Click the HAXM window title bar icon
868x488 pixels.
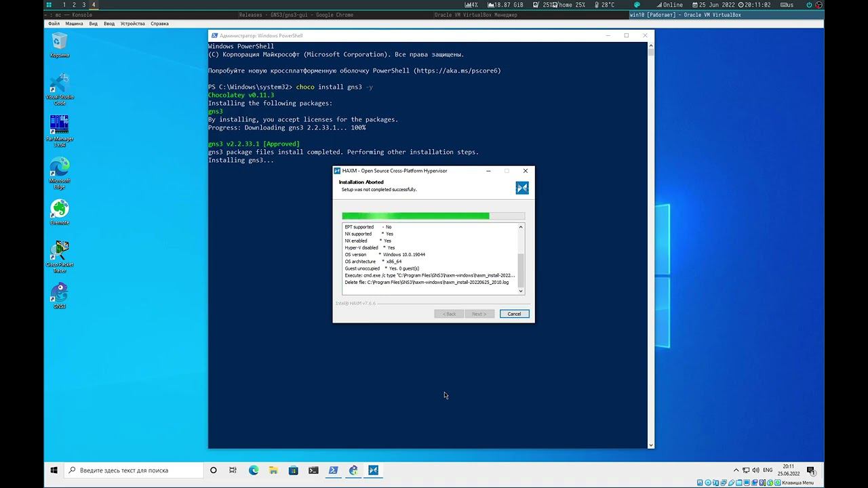click(x=337, y=171)
